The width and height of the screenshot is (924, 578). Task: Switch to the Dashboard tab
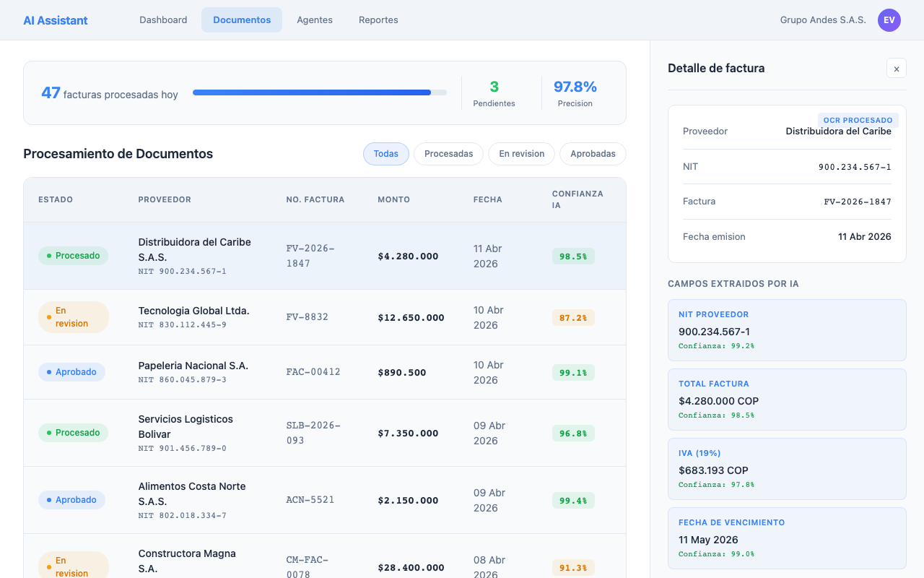(163, 20)
